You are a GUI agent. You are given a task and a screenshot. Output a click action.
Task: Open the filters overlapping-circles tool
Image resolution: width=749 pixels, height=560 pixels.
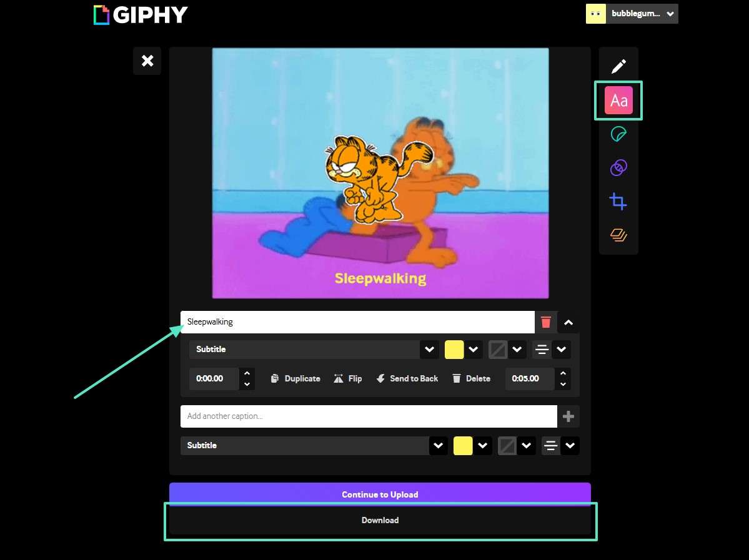pyautogui.click(x=618, y=167)
